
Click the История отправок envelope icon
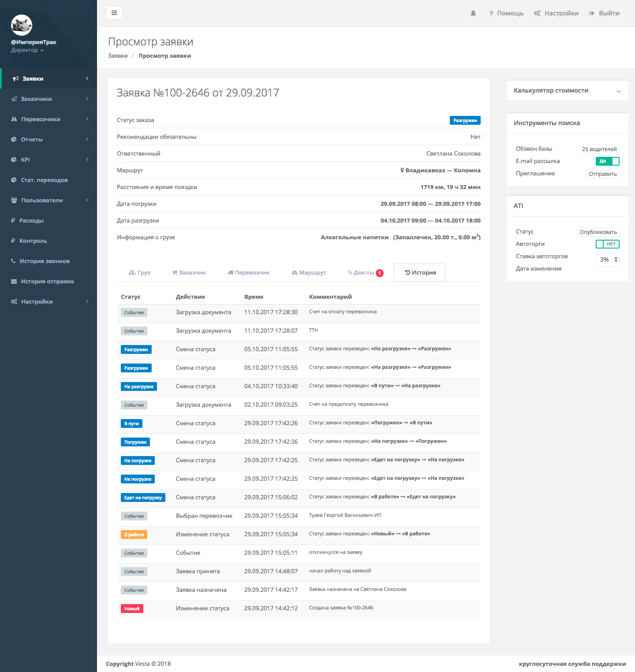point(14,282)
